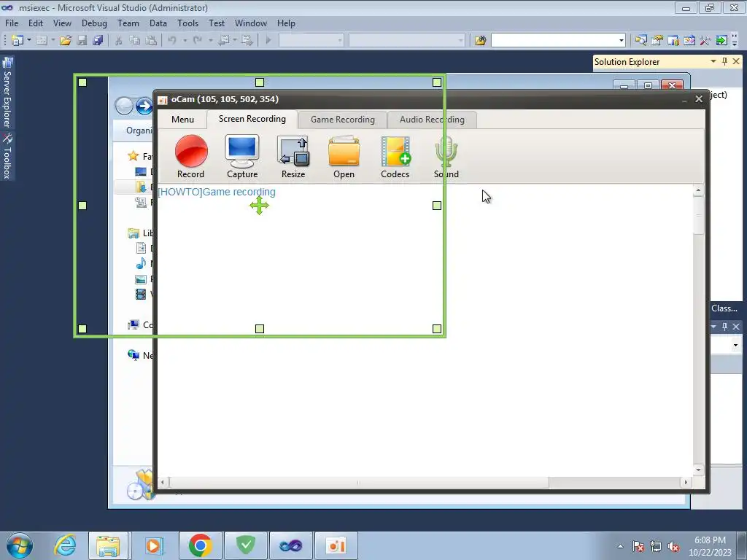Click the Paste clipboard icon
Viewport: 747px width, 560px height.
pos(151,41)
